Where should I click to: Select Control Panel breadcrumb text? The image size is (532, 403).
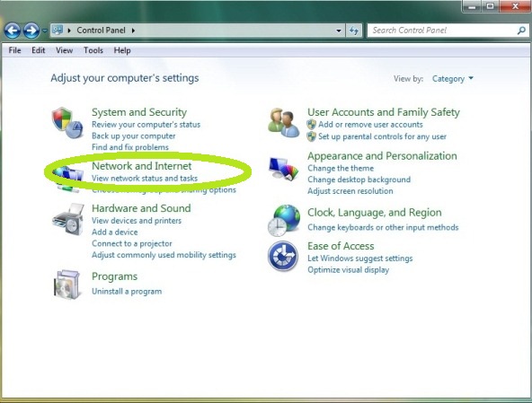102,31
